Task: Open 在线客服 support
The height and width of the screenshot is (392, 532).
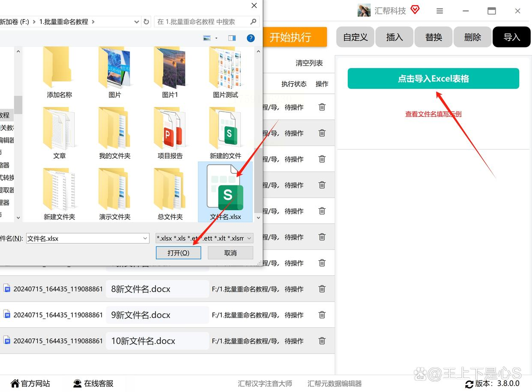Action: (93, 383)
